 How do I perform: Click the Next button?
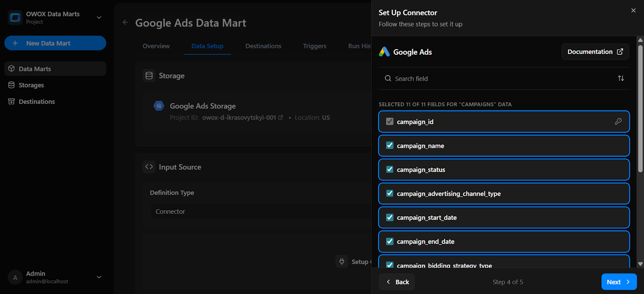click(619, 282)
